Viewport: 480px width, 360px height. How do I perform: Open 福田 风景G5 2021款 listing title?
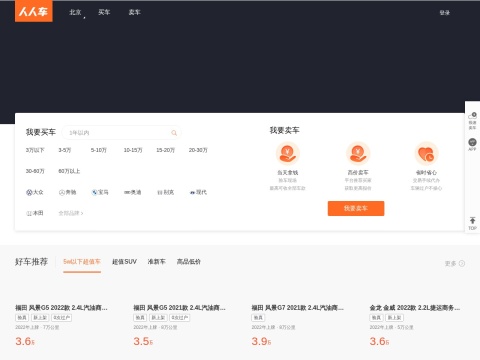[x=179, y=308]
